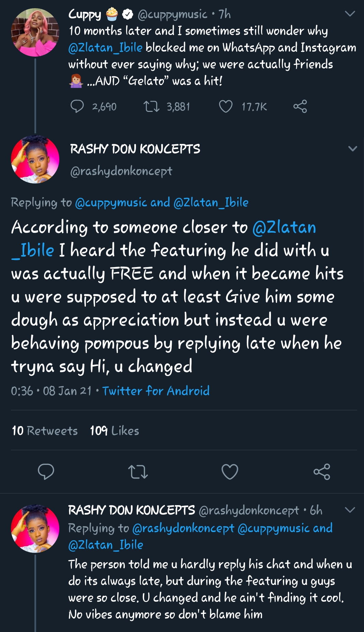View the 109 Likes list
364x632 pixels.
coord(115,431)
